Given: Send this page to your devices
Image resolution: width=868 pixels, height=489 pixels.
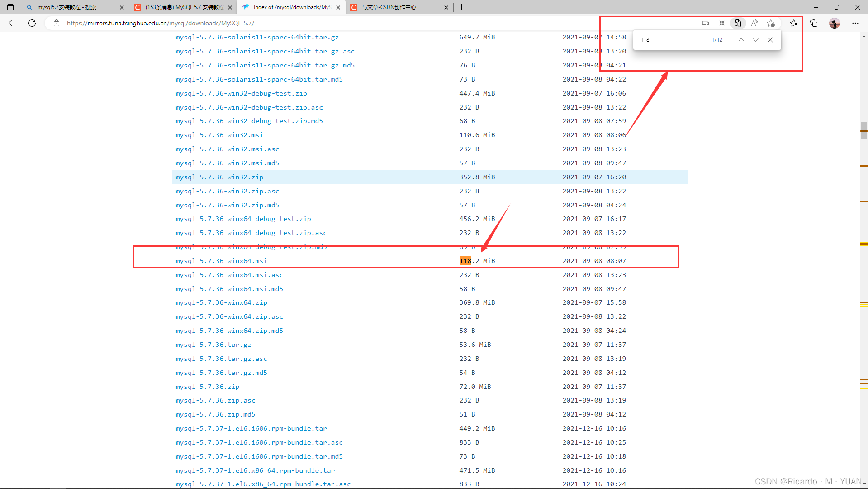Looking at the screenshot, I should pyautogui.click(x=705, y=23).
